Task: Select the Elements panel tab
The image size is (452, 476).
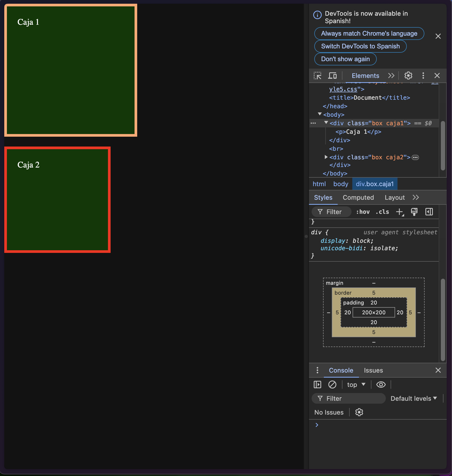Action: (365, 76)
